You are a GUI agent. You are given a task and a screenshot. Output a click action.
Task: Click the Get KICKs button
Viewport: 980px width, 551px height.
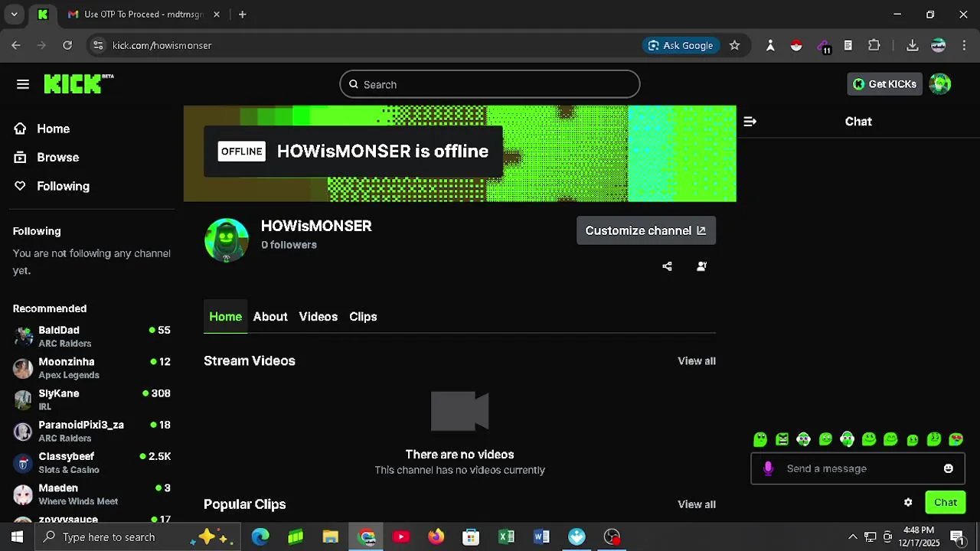[884, 84]
